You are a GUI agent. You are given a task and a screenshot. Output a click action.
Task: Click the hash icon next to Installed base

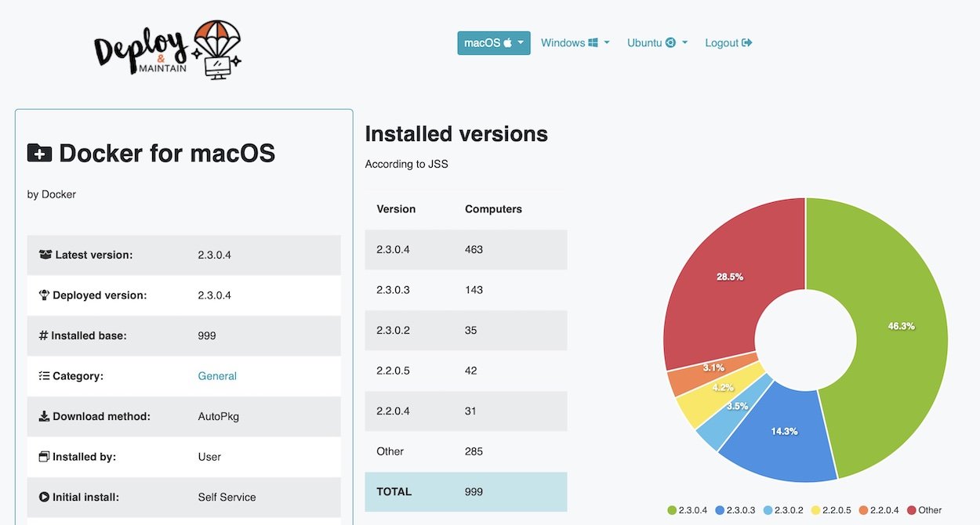(44, 335)
